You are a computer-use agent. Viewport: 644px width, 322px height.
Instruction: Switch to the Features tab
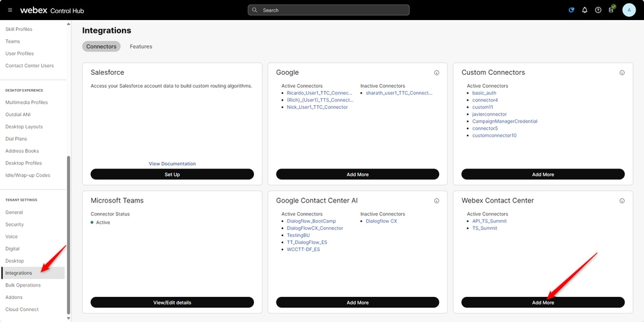pos(141,46)
